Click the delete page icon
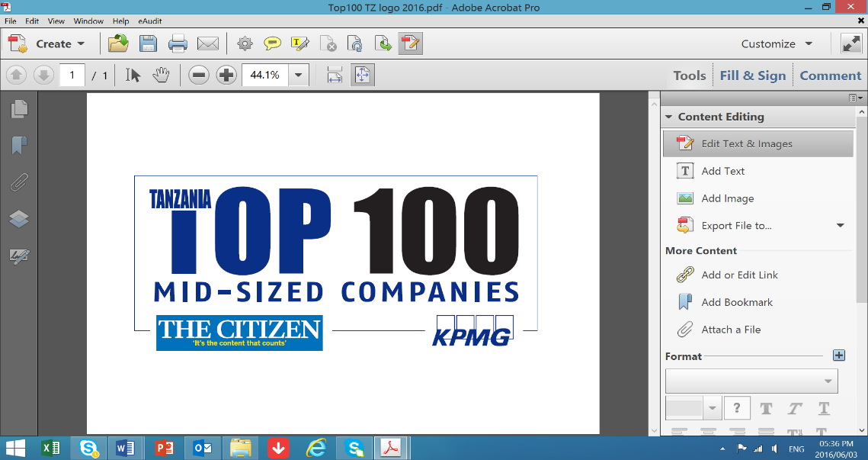This screenshot has width=868, height=460. coord(328,43)
